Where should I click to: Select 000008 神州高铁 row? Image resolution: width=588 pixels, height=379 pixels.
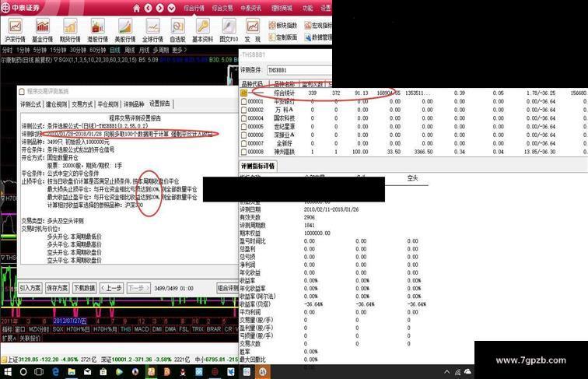(413, 152)
